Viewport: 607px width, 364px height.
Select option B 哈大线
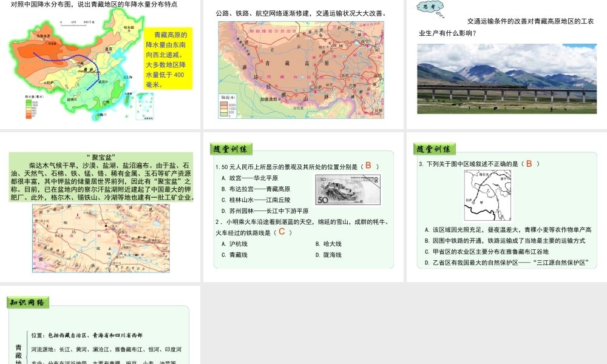pos(328,244)
